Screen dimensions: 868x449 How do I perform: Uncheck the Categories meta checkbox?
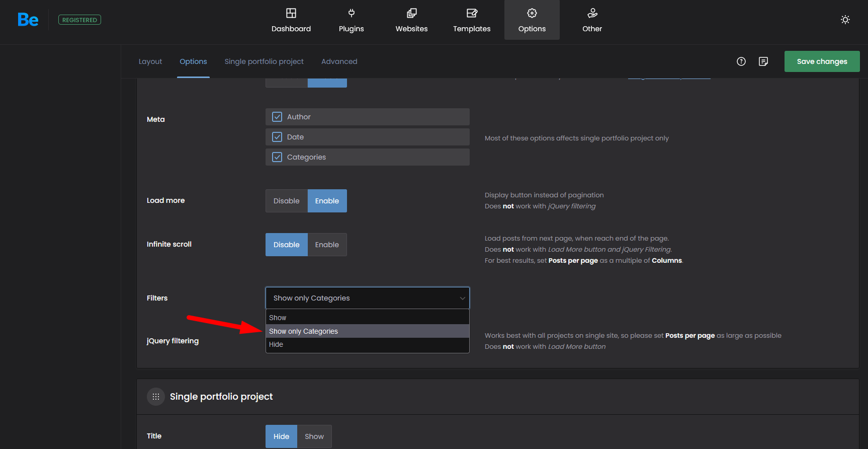click(x=277, y=157)
